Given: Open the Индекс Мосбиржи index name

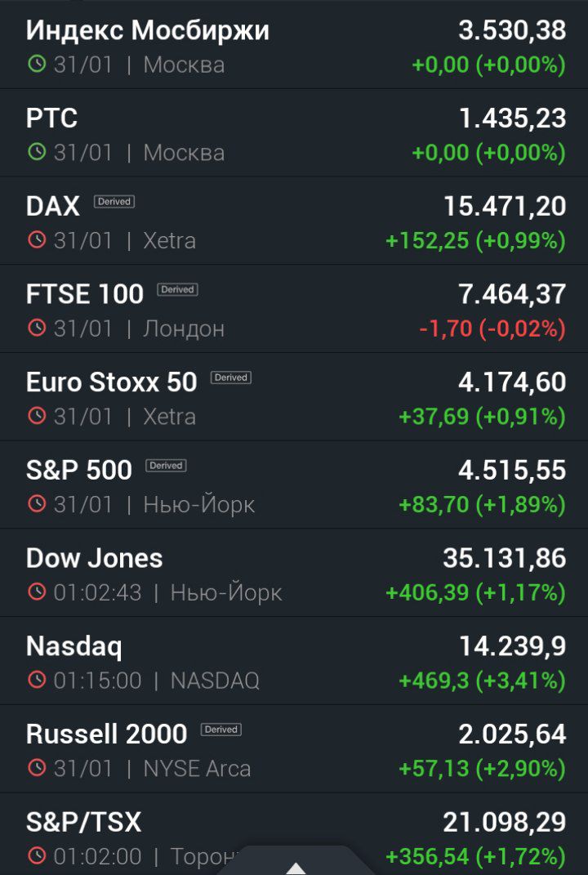Looking at the screenshot, I should (148, 30).
